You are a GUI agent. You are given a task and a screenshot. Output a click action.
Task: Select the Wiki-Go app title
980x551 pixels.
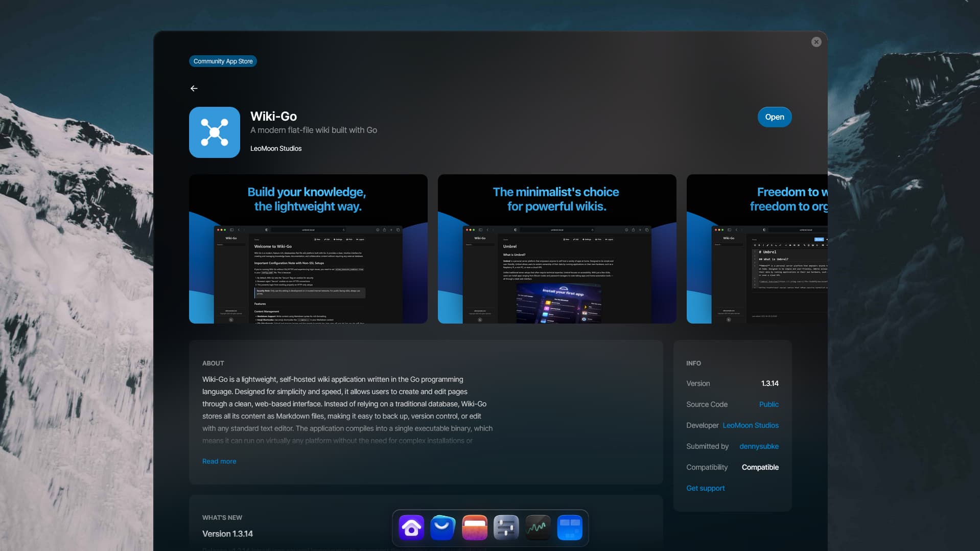[273, 117]
